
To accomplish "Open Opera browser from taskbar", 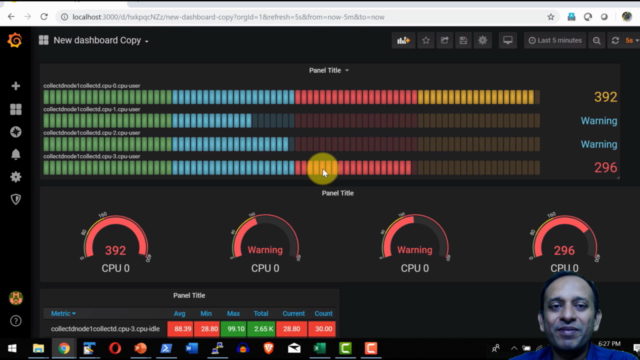I will coord(115,348).
